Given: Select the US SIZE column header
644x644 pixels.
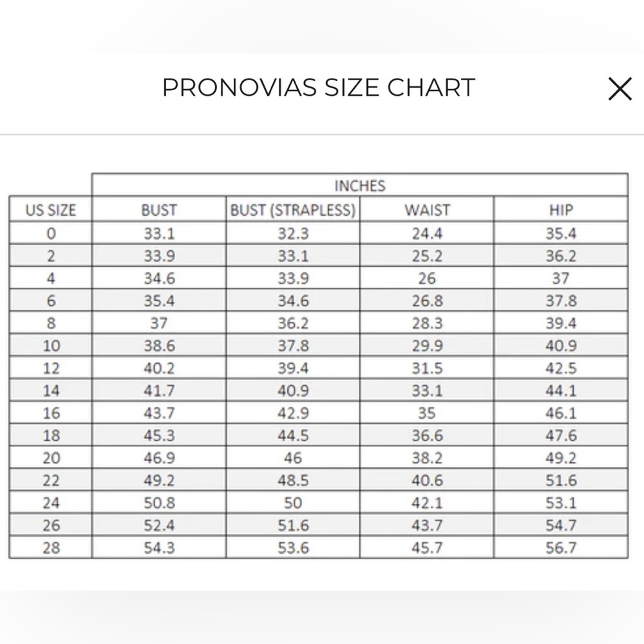Looking at the screenshot, I should pyautogui.click(x=51, y=210).
